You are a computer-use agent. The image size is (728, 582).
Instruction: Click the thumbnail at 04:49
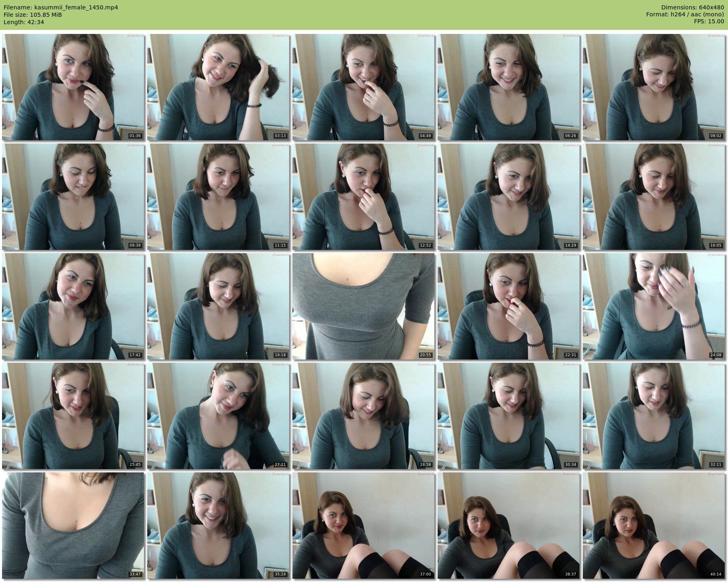coord(363,87)
